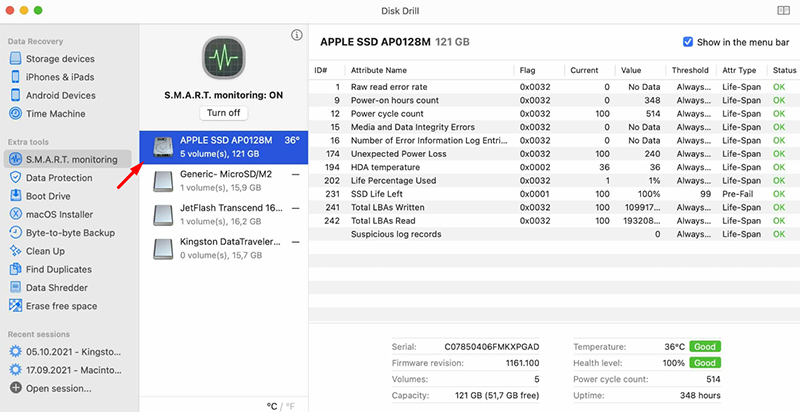Sort by Status column header
The image size is (800, 412).
pyautogui.click(x=784, y=70)
